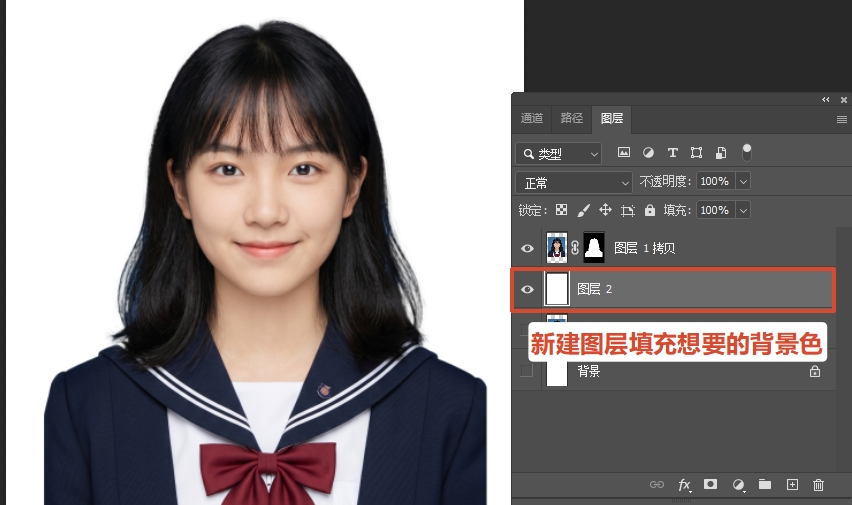Select the 背景 layer thumbnail
The width and height of the screenshot is (852, 505).
pos(556,373)
